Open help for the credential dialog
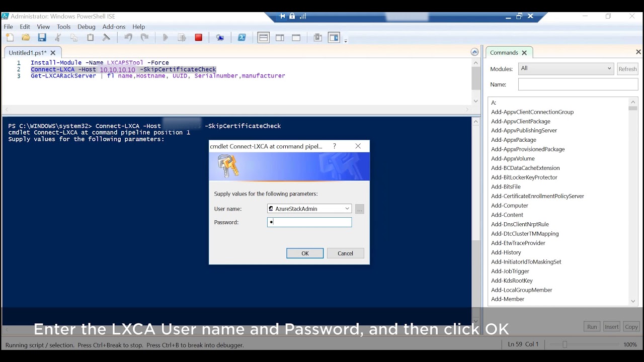 pos(335,146)
